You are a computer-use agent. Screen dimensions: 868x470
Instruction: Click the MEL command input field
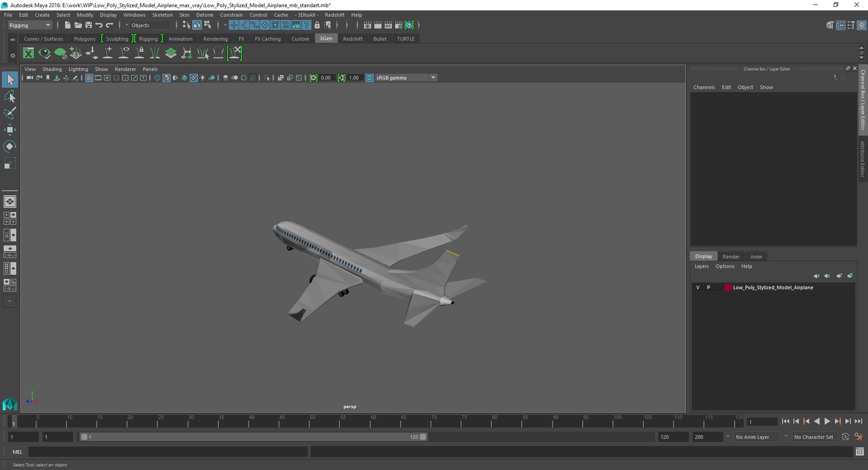pos(168,451)
